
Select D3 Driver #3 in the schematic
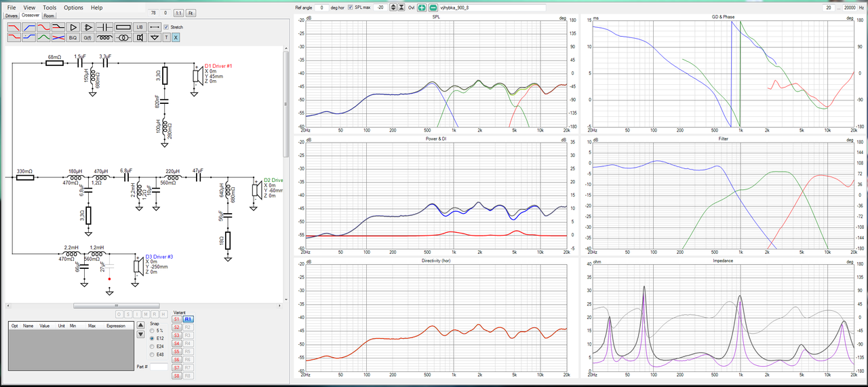point(159,257)
